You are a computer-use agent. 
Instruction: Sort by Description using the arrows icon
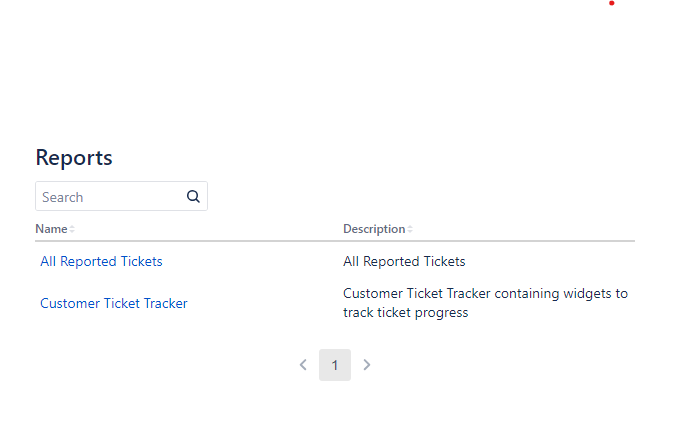pyautogui.click(x=410, y=229)
